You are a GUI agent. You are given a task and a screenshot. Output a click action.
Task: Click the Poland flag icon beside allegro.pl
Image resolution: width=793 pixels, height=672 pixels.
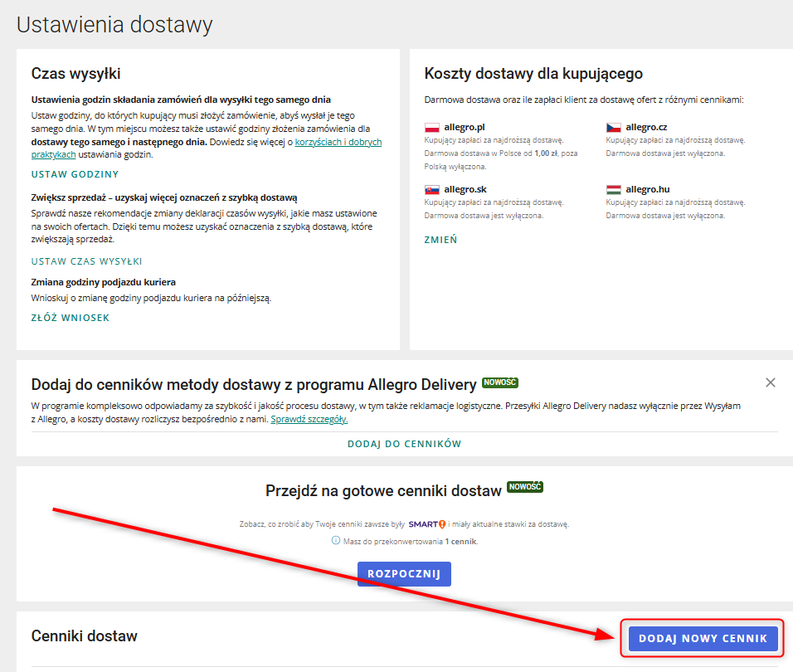pos(431,128)
